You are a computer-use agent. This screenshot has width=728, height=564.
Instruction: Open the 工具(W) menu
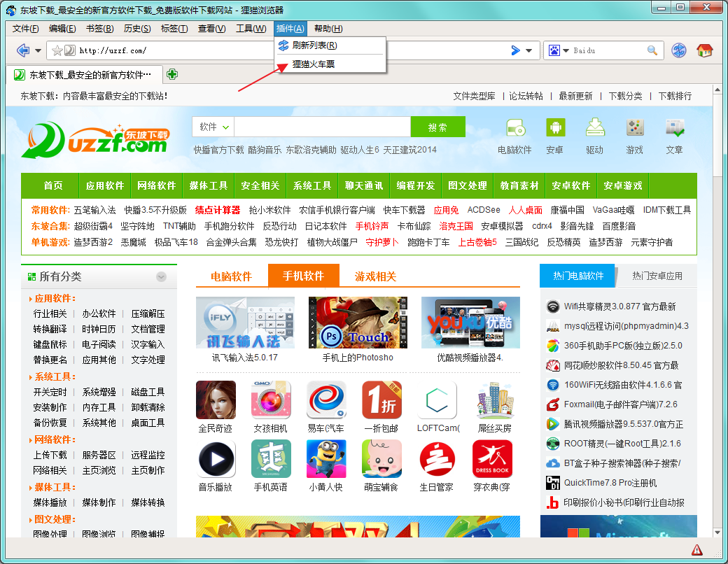[251, 29]
